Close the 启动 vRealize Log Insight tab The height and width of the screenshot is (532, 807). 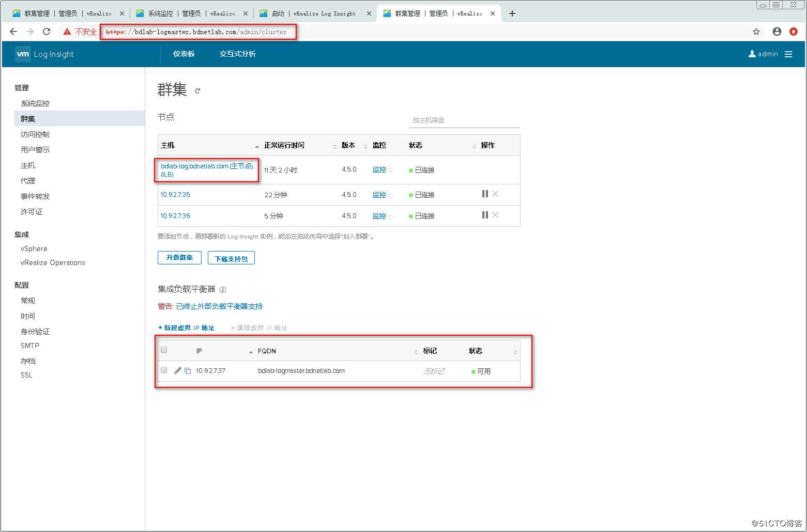coord(369,13)
